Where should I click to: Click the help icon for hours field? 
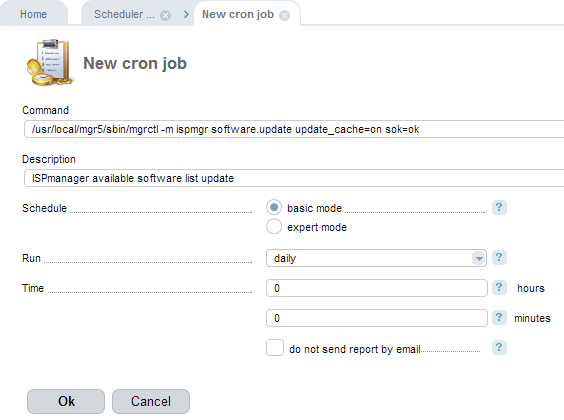(x=499, y=287)
